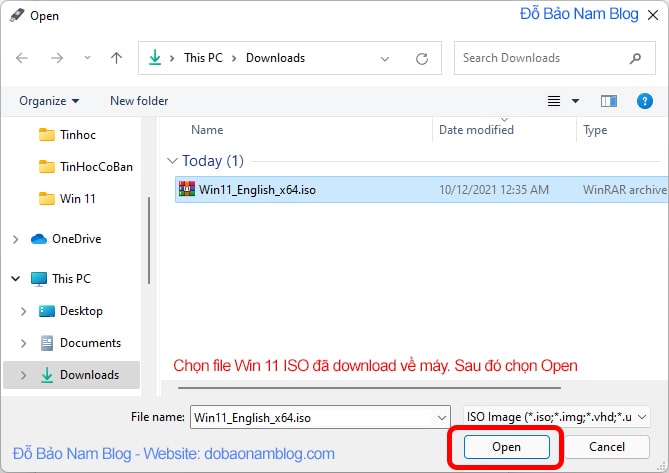
Task: Expand the OneDrive tree node
Action: pyautogui.click(x=15, y=239)
